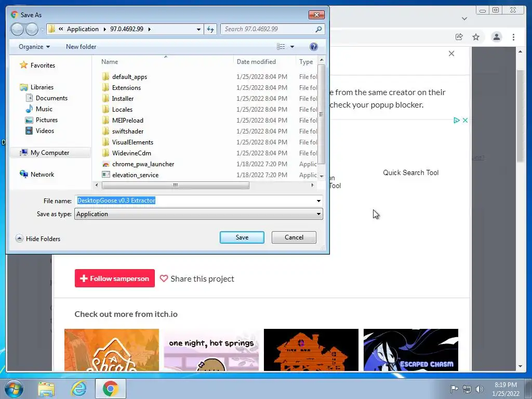Go forward with the forward arrow button
532x399 pixels.
click(x=32, y=29)
